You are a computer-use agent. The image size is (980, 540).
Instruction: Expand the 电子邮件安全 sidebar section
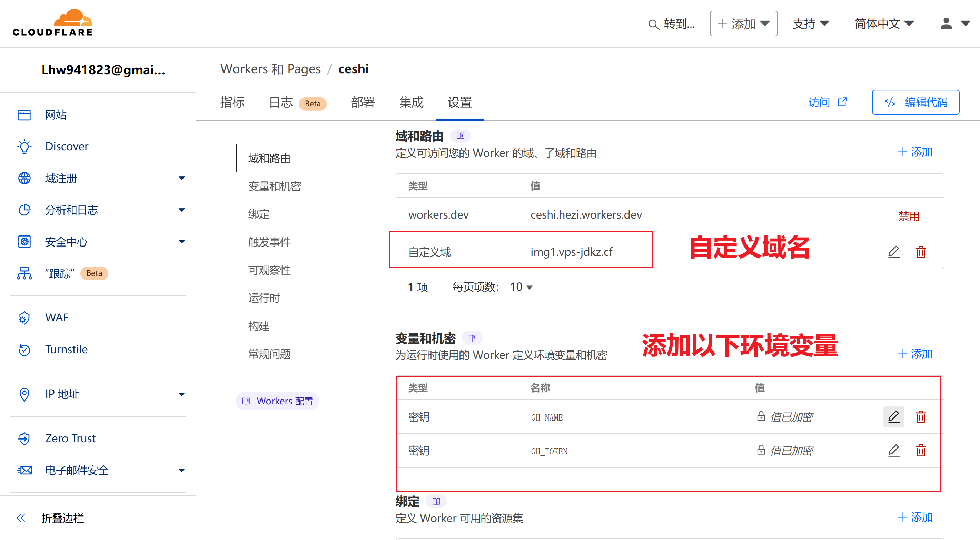click(182, 470)
